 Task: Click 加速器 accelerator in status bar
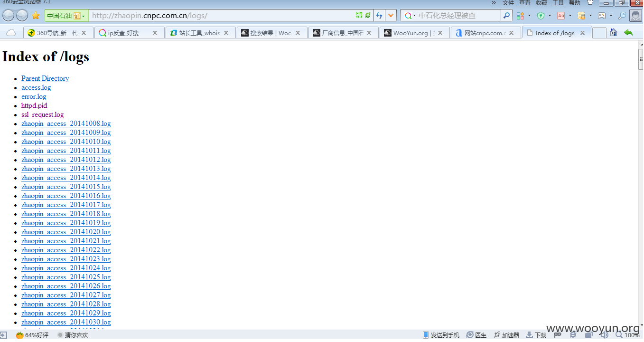click(506, 335)
